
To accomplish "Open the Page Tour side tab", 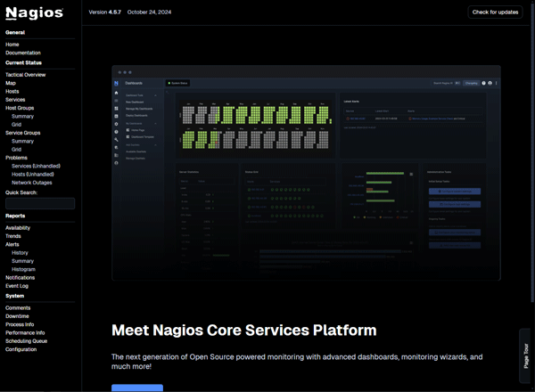I will (x=526, y=355).
